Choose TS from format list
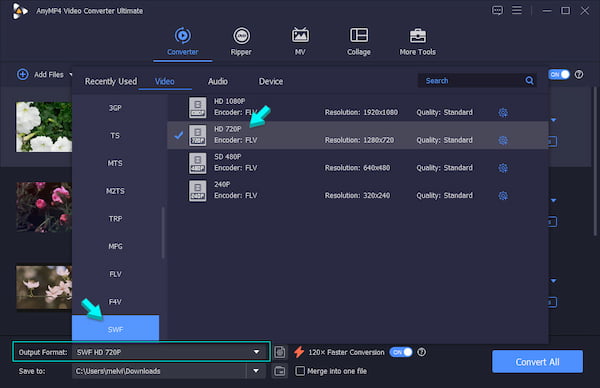 click(x=115, y=135)
